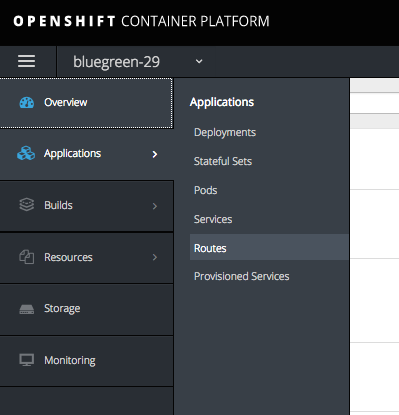Open Deployments in Applications submenu
The height and width of the screenshot is (415, 399).
(225, 133)
